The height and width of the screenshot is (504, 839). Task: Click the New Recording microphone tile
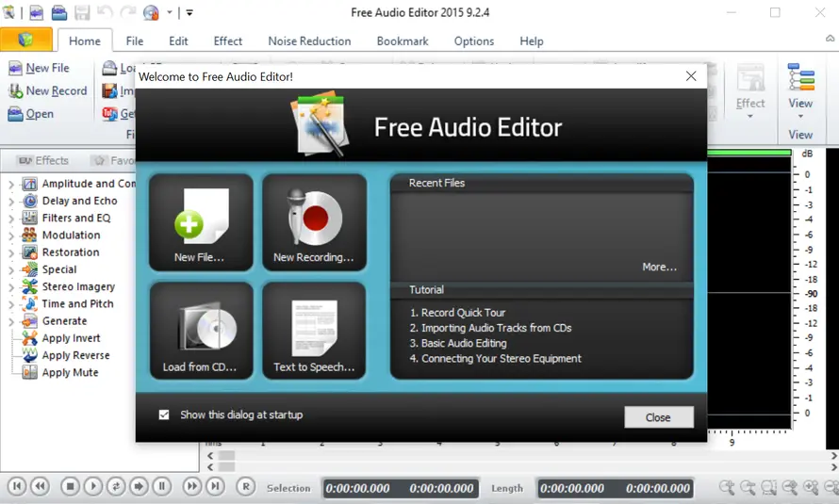pos(314,221)
